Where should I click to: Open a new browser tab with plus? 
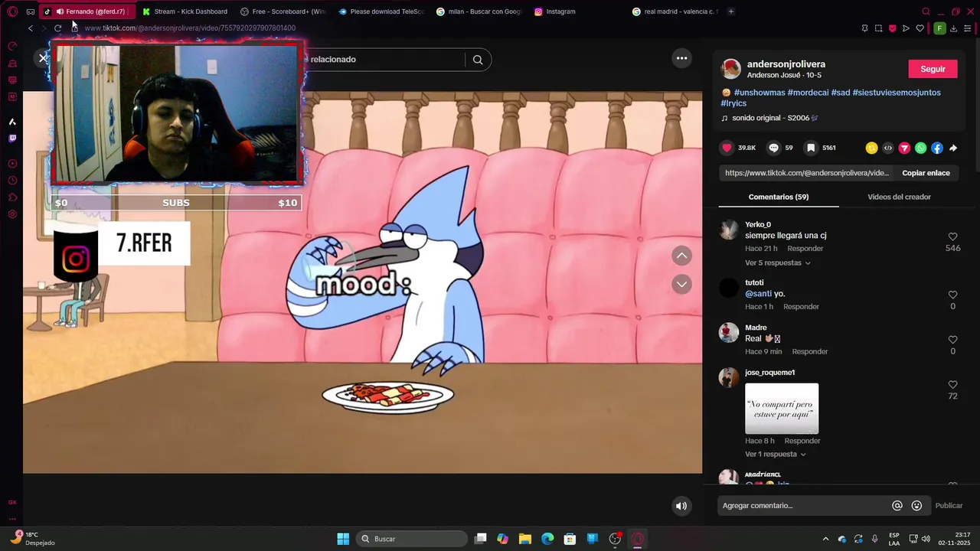point(731,11)
